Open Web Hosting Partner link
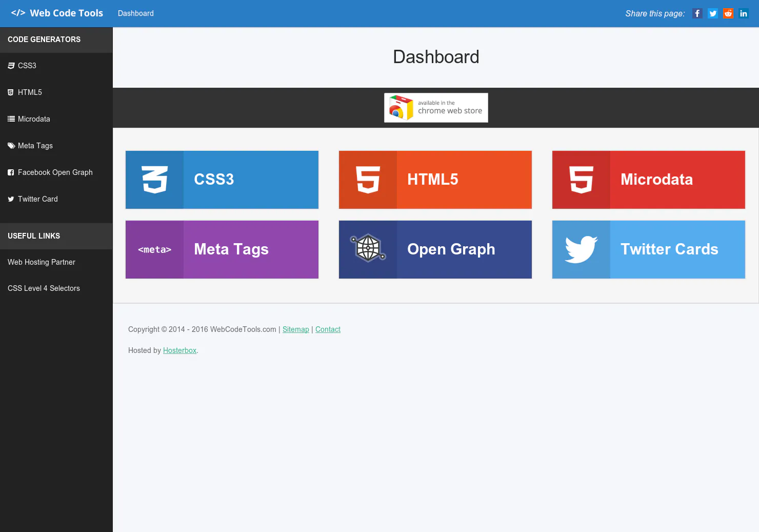The height and width of the screenshot is (532, 759). click(42, 262)
